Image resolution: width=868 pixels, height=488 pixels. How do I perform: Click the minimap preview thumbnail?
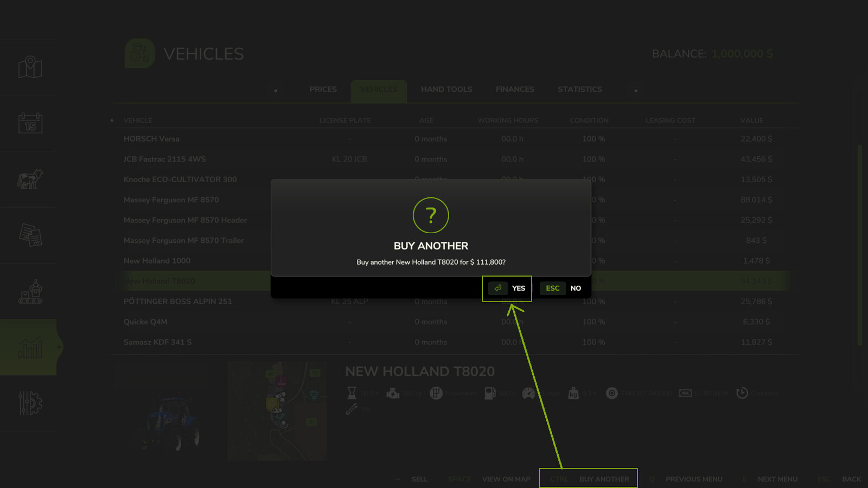pyautogui.click(x=277, y=412)
